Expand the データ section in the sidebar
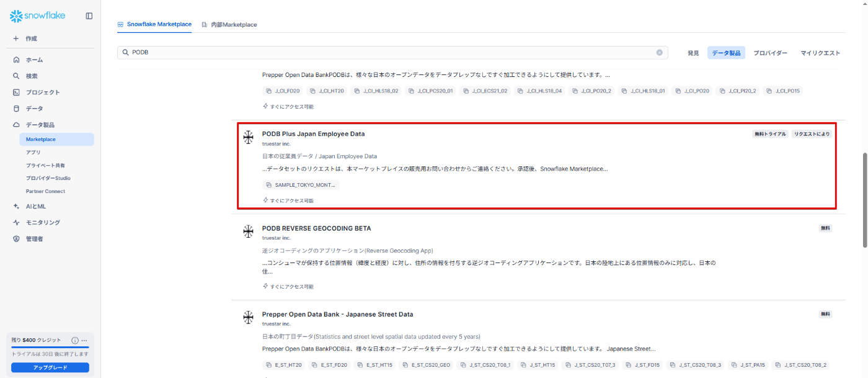868x378 pixels. [34, 109]
